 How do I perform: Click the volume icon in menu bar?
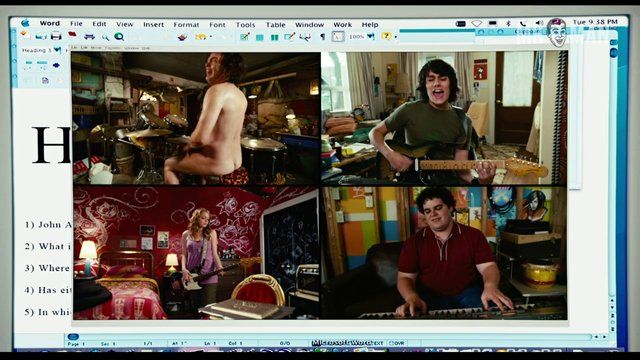539,23
